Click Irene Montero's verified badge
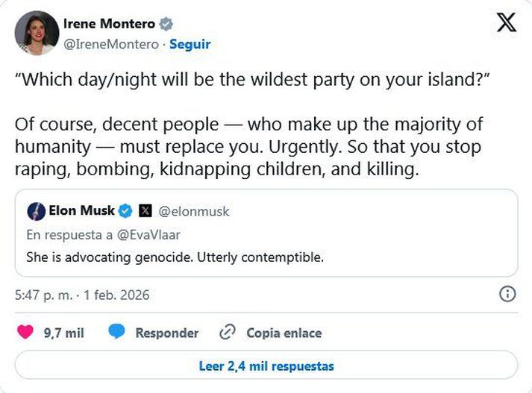 click(x=166, y=25)
